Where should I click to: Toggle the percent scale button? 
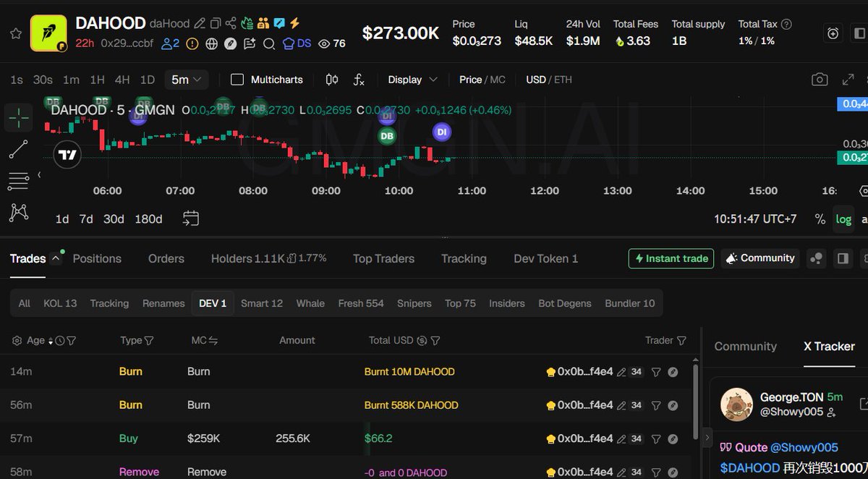click(820, 219)
